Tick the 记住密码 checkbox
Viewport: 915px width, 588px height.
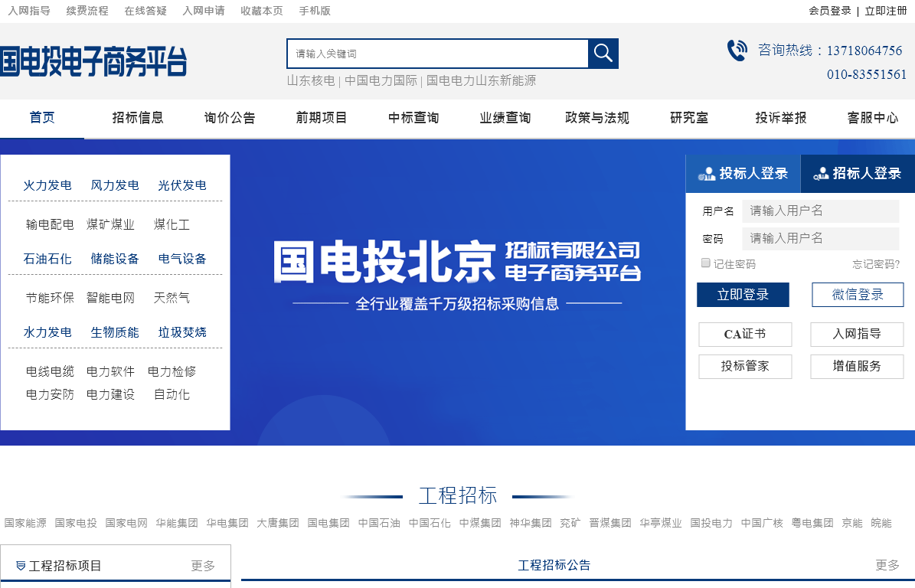pos(705,263)
